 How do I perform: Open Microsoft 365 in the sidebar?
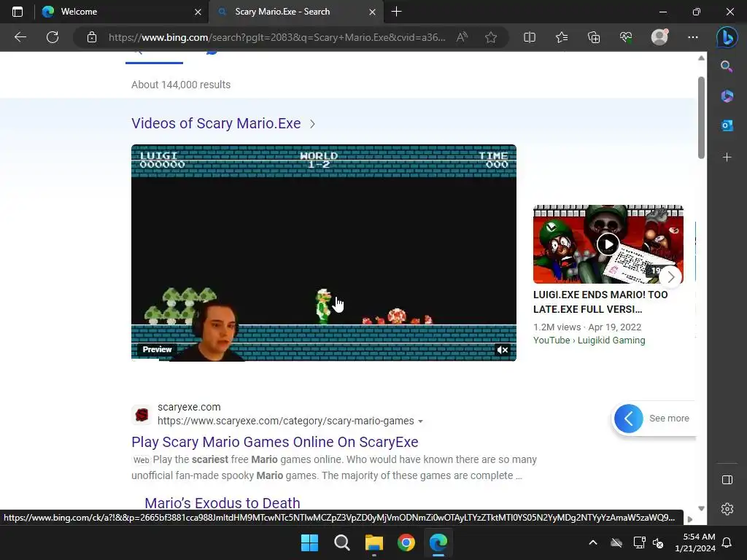pyautogui.click(x=727, y=96)
